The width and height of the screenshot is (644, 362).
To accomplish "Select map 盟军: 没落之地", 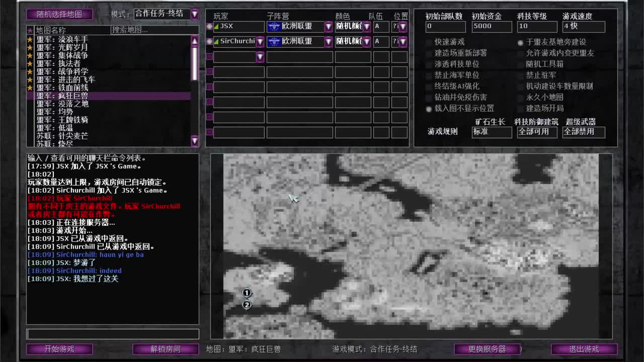I will tap(108, 104).
